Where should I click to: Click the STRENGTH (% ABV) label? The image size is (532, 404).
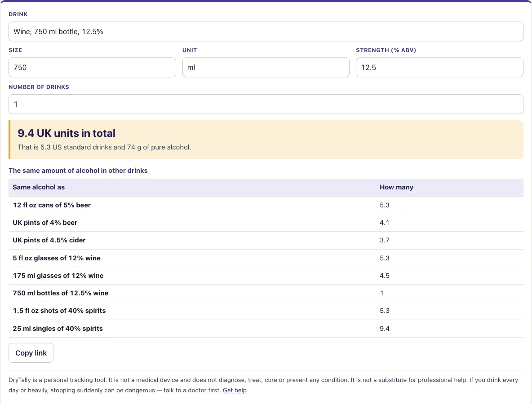pos(386,50)
